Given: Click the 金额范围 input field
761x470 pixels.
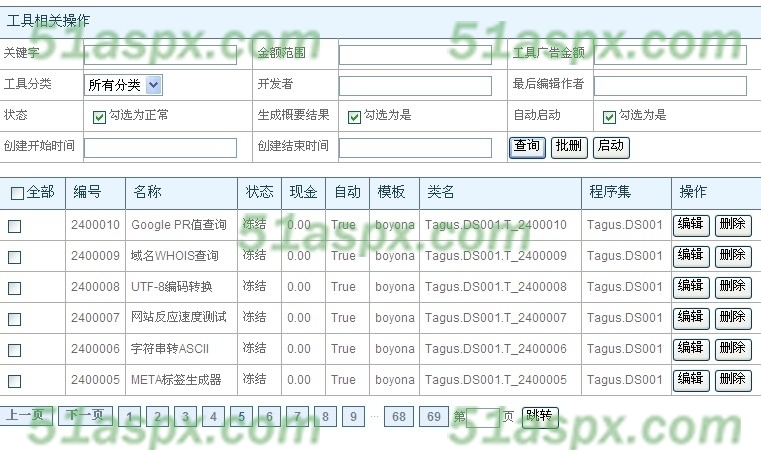Looking at the screenshot, I should coord(415,55).
